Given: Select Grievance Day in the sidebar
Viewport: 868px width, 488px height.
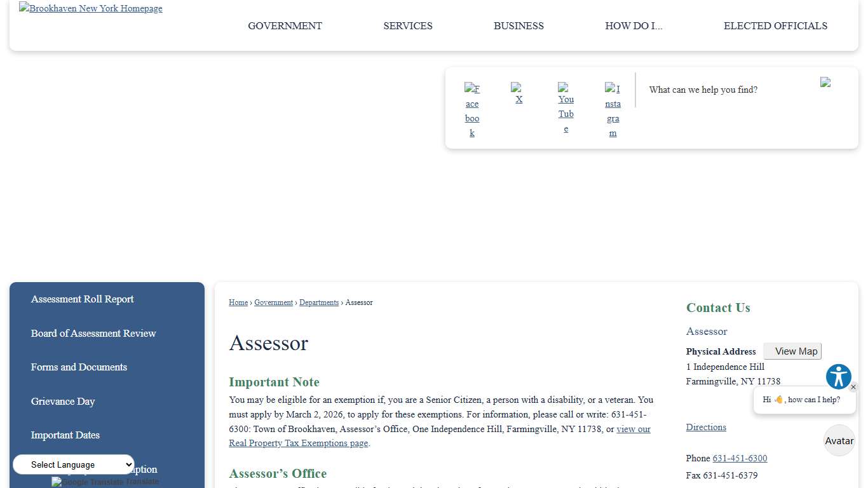Looking at the screenshot, I should coord(63,401).
